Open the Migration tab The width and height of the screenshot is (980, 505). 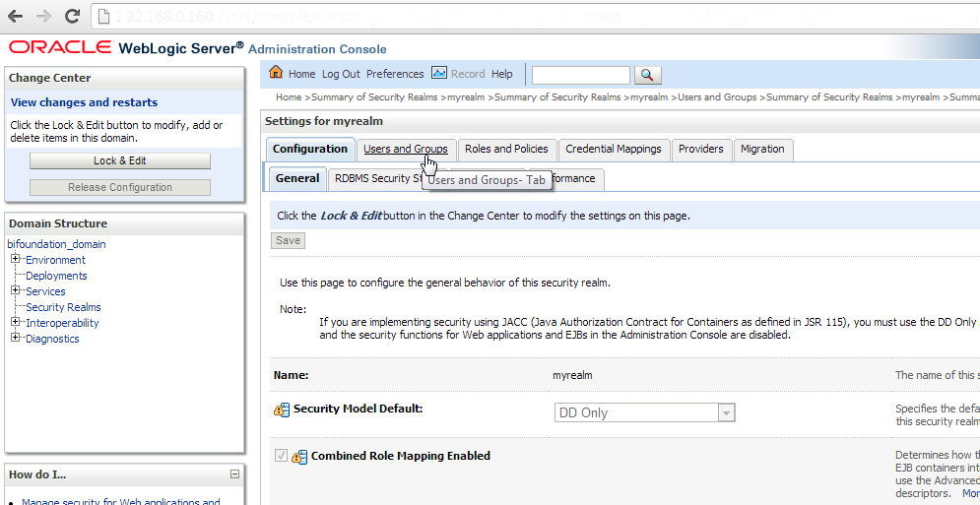pyautogui.click(x=762, y=149)
